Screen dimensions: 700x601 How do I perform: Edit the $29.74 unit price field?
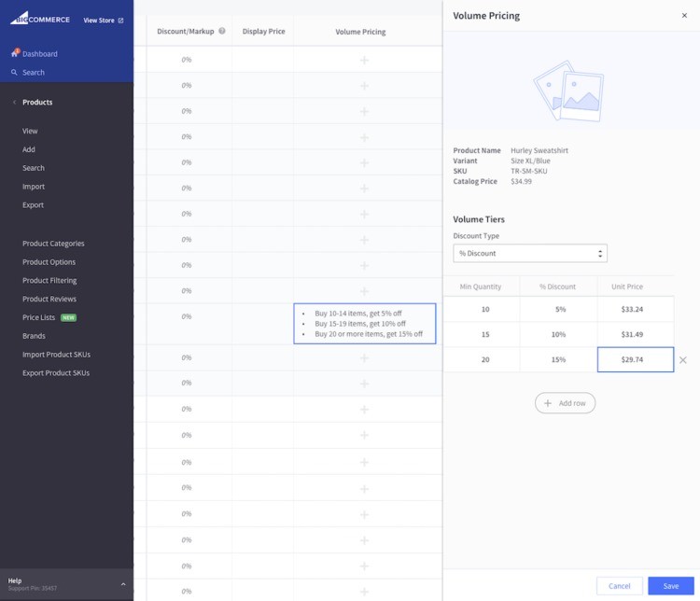point(635,359)
